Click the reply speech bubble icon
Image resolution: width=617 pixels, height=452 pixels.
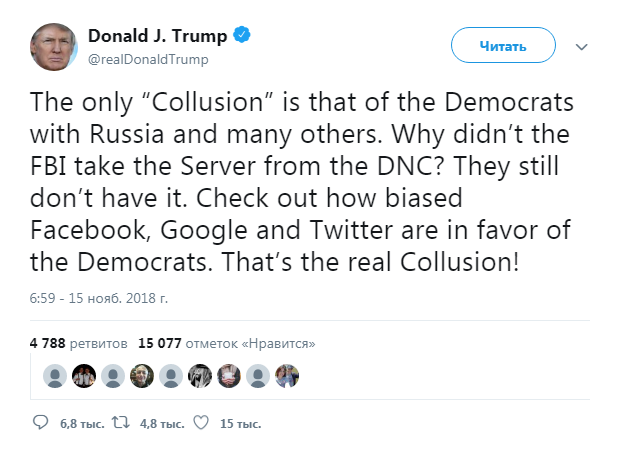pyautogui.click(x=41, y=423)
